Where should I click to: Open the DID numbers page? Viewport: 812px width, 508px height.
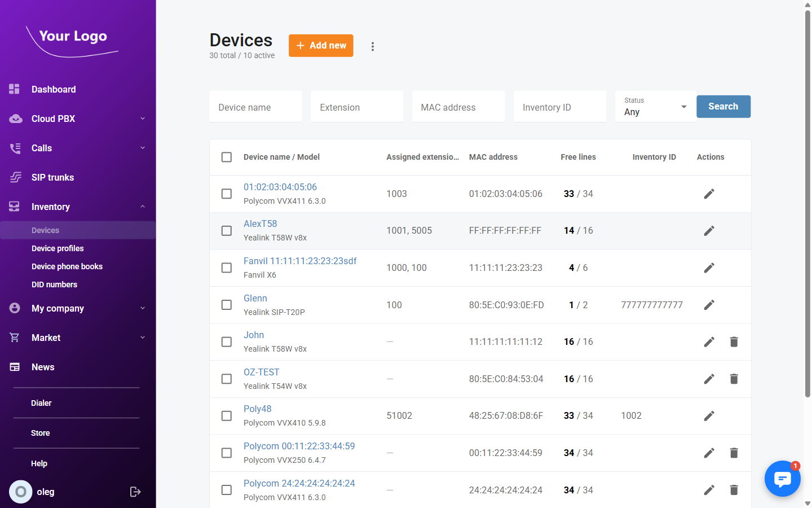coord(54,284)
